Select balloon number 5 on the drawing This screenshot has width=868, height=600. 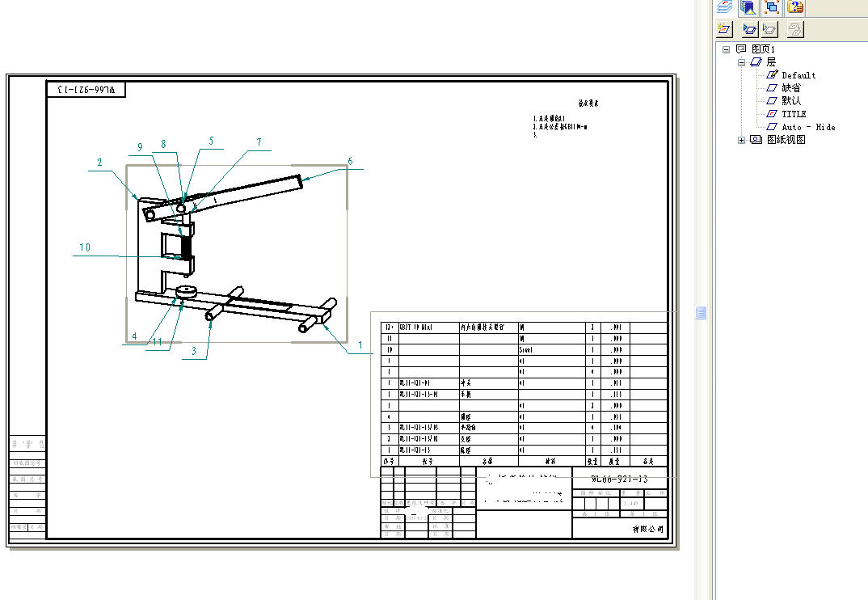point(211,141)
